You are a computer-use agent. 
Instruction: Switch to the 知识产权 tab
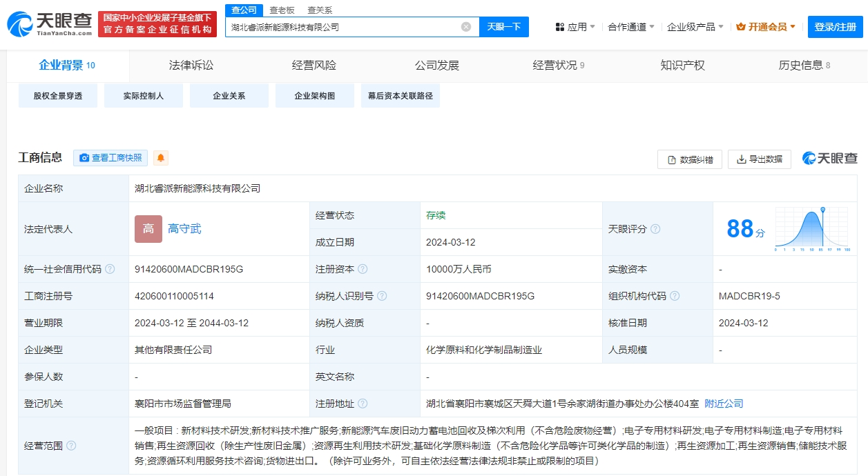682,66
